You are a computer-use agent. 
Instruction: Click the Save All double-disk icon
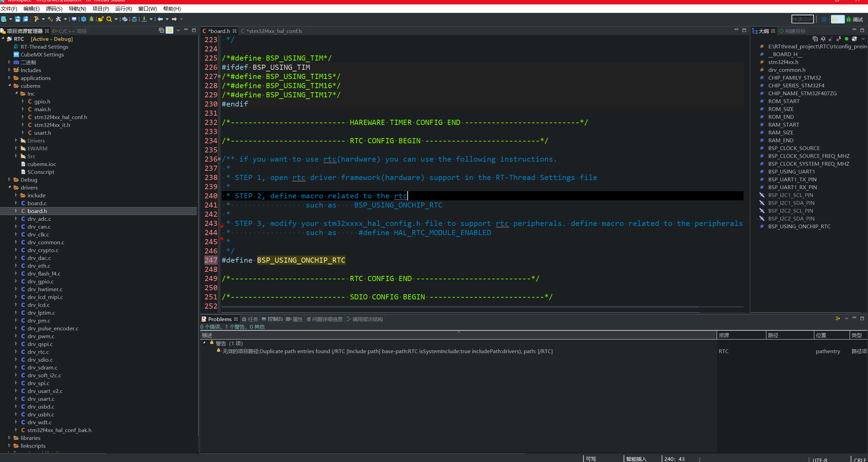[x=25, y=19]
